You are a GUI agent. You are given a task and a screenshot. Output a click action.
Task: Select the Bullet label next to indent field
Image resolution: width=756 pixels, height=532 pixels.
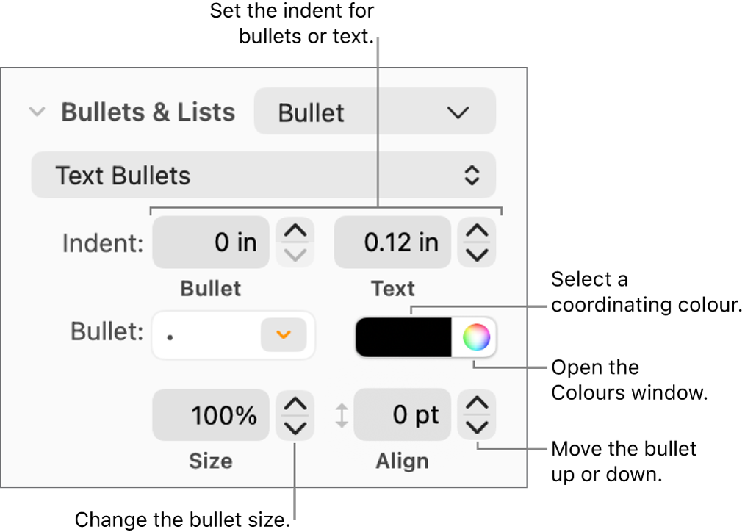click(x=210, y=288)
